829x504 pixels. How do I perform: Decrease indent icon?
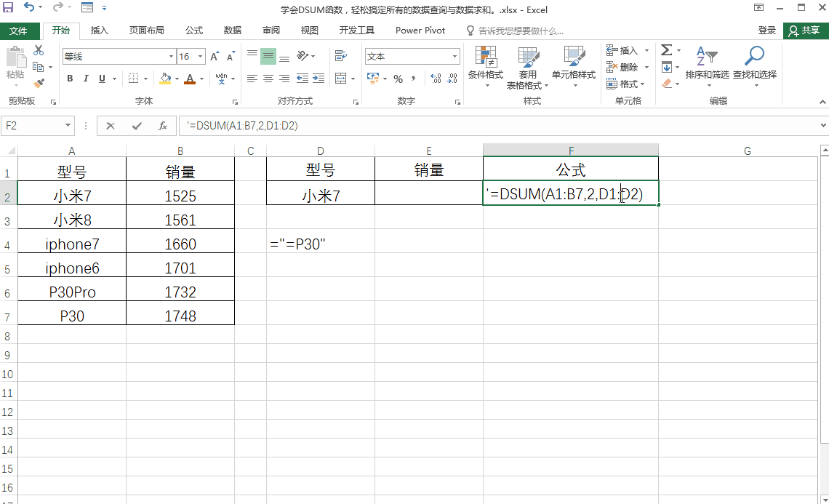tap(303, 79)
